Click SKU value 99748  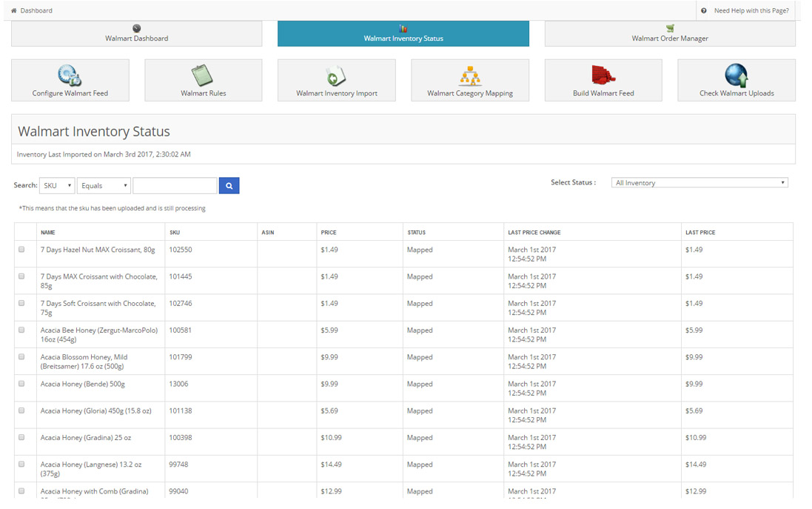click(178, 465)
